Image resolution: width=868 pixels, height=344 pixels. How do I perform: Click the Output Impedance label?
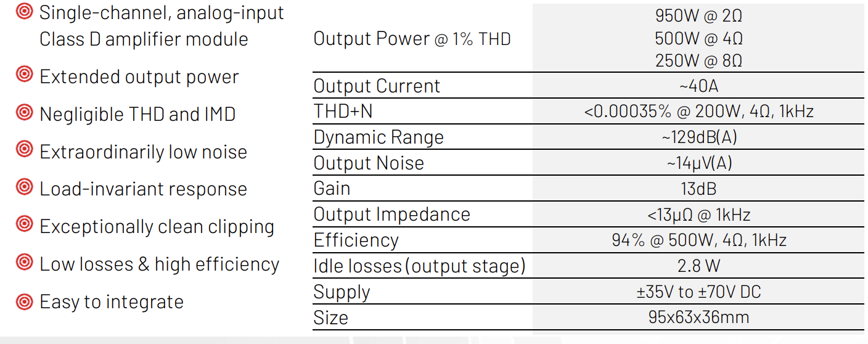pos(391,215)
